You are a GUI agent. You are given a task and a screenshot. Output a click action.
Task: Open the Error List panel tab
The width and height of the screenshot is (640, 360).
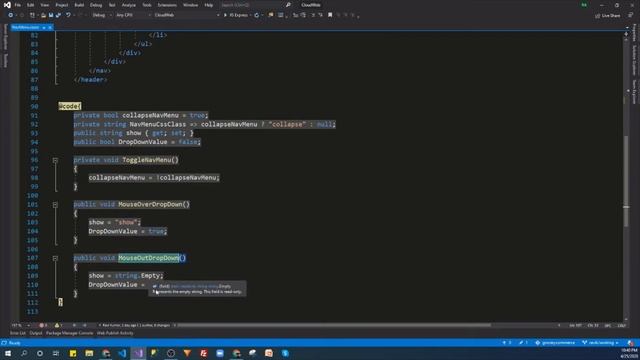[18, 333]
